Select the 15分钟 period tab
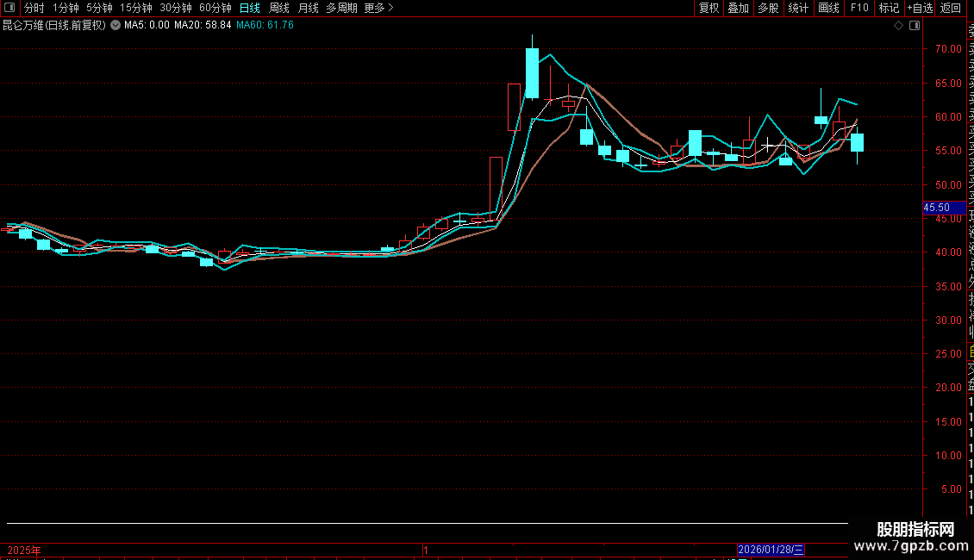This screenshot has height=560, width=974. [x=136, y=8]
